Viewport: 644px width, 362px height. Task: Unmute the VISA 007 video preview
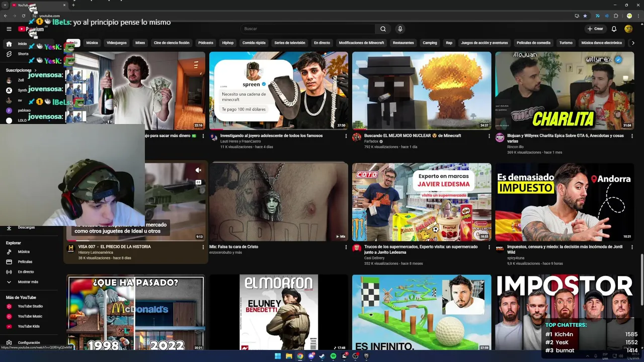coord(198,170)
